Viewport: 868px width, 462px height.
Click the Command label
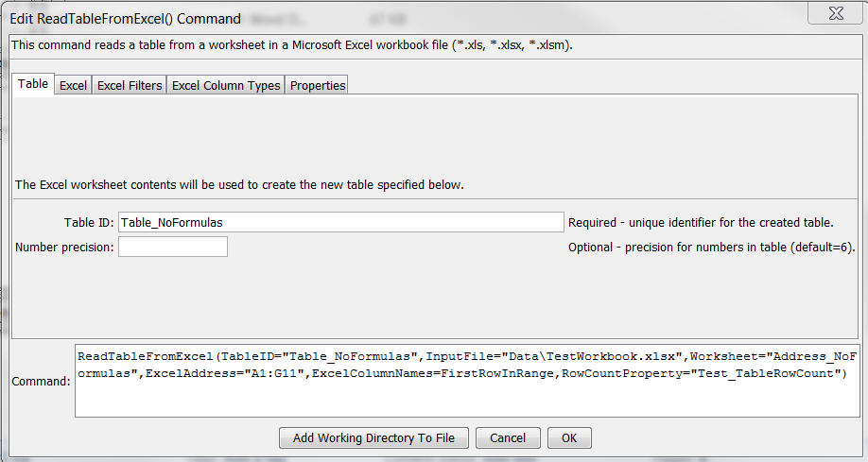(41, 381)
